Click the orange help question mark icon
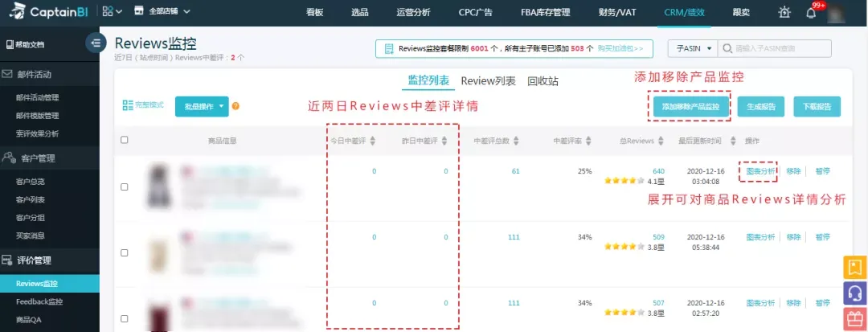The height and width of the screenshot is (332, 868). [x=235, y=106]
